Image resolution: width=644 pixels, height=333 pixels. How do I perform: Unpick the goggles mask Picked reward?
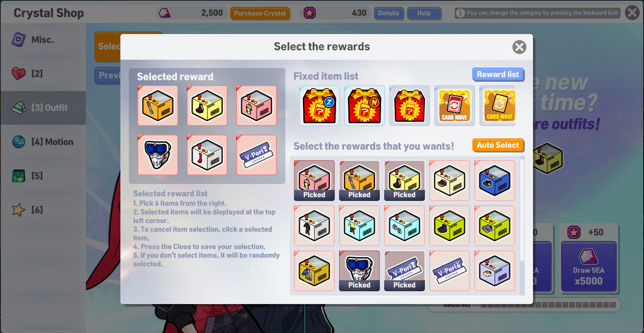tap(359, 271)
